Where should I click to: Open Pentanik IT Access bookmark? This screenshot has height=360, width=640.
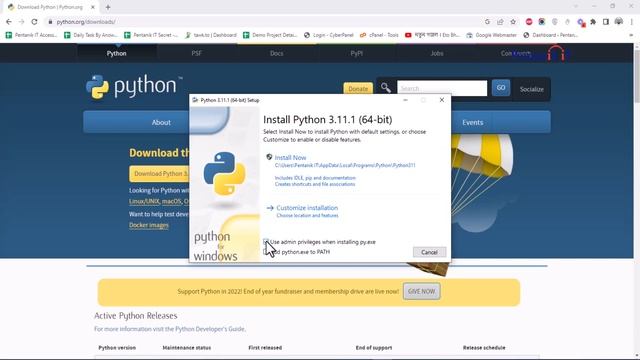31,35
